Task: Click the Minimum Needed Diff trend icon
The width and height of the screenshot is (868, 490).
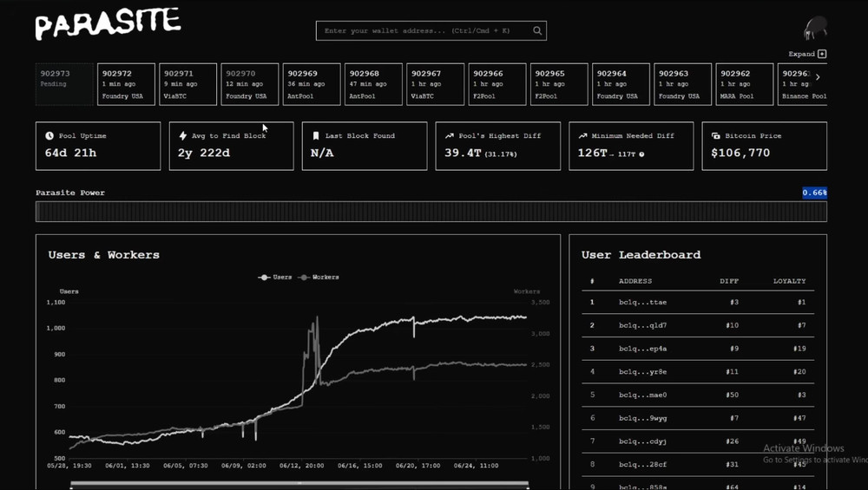Action: (x=582, y=135)
